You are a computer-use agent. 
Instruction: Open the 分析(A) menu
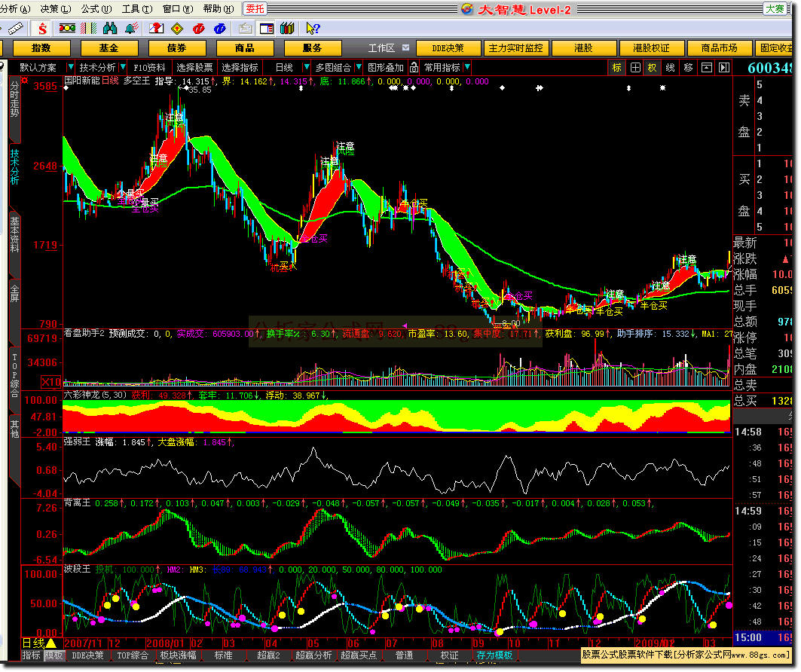tap(15, 9)
